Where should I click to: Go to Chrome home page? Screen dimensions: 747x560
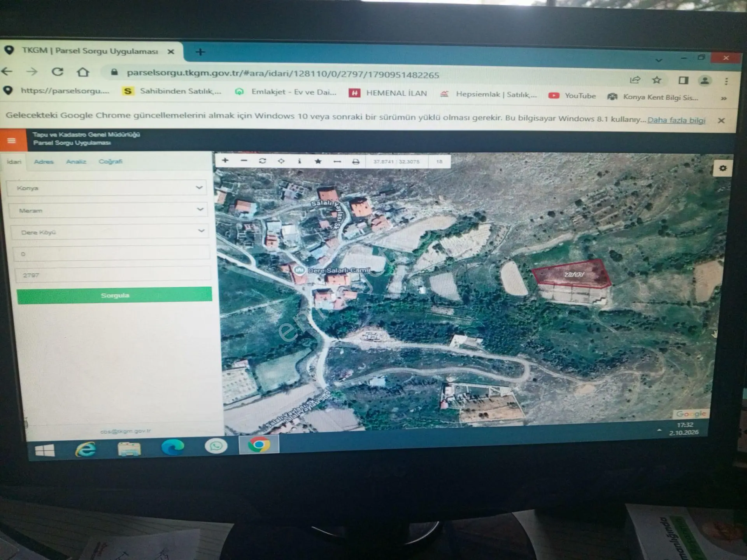click(x=83, y=72)
